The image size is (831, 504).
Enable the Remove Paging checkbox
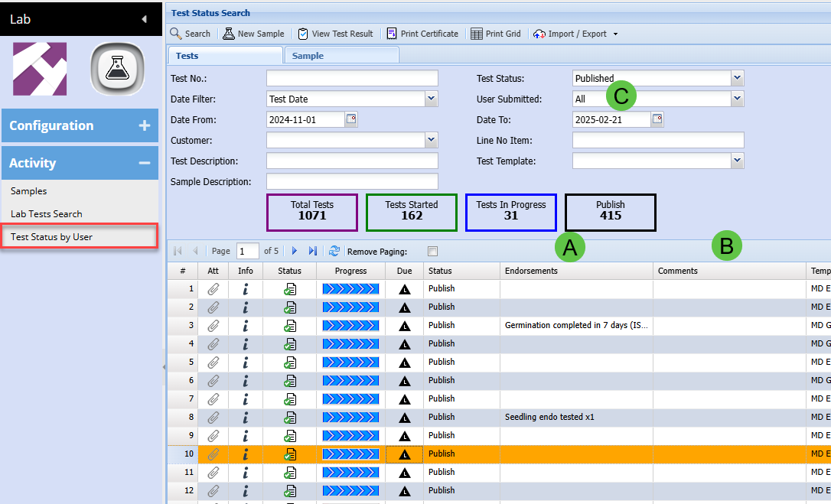[433, 251]
